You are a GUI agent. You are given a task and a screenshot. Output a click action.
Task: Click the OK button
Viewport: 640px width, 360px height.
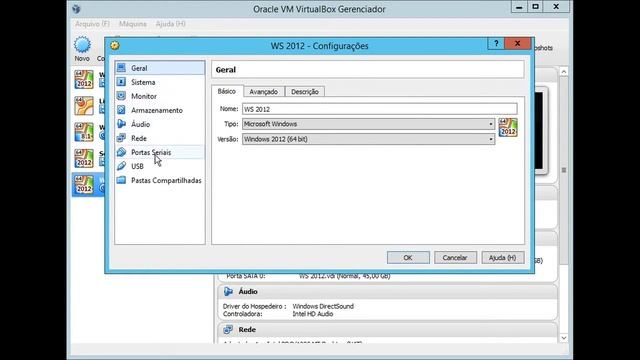point(408,258)
